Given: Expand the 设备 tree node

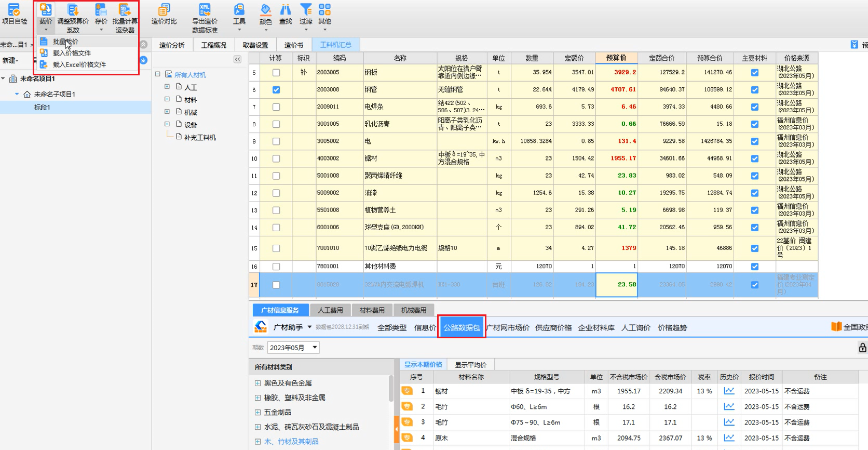Looking at the screenshot, I should 167,124.
